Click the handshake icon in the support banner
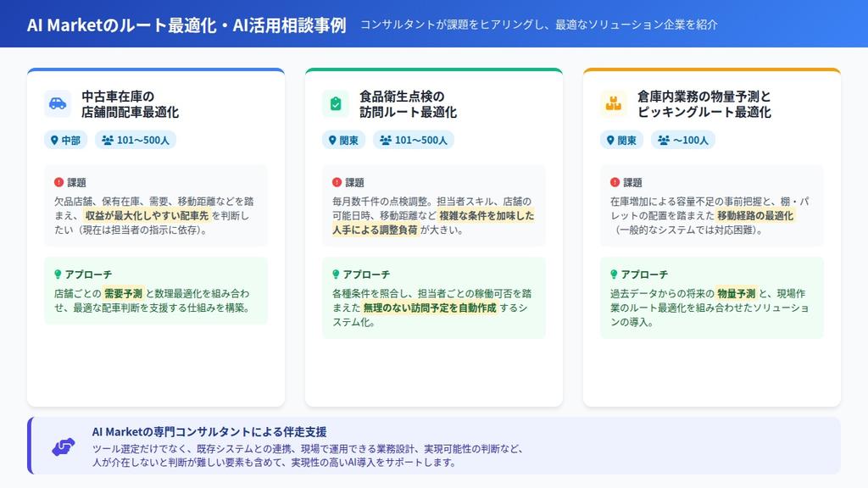The height and width of the screenshot is (488, 868). coord(63,446)
